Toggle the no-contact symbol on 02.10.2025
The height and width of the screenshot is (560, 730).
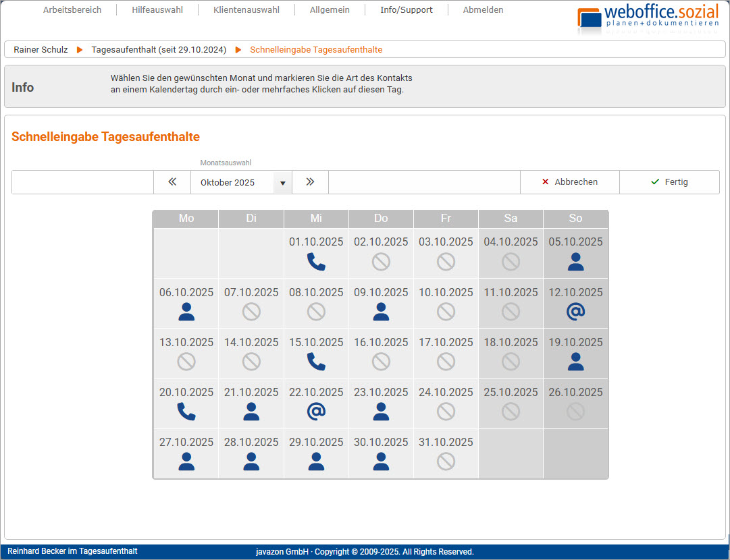381,262
